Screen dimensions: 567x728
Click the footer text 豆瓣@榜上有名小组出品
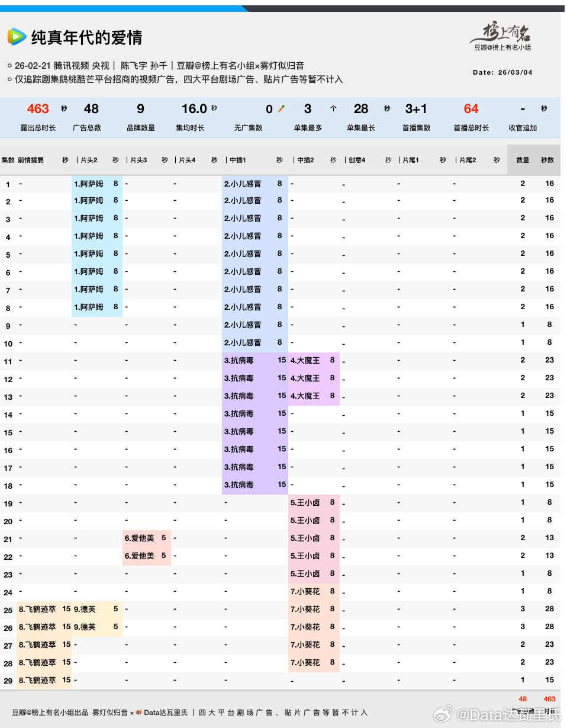pos(50,713)
